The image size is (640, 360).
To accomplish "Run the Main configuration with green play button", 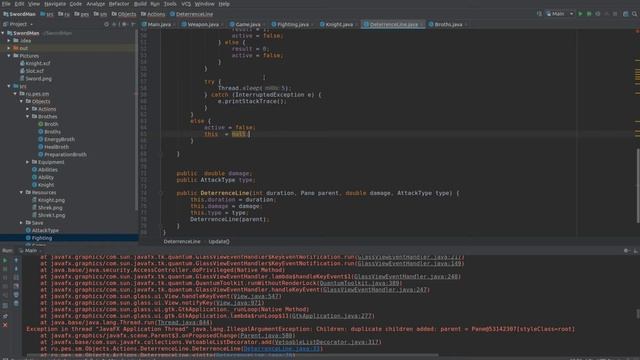I will click(x=580, y=14).
